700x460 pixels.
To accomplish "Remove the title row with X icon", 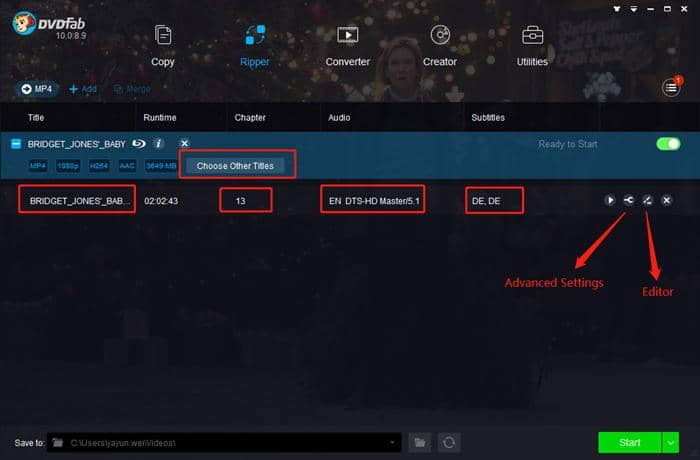I will (x=667, y=200).
